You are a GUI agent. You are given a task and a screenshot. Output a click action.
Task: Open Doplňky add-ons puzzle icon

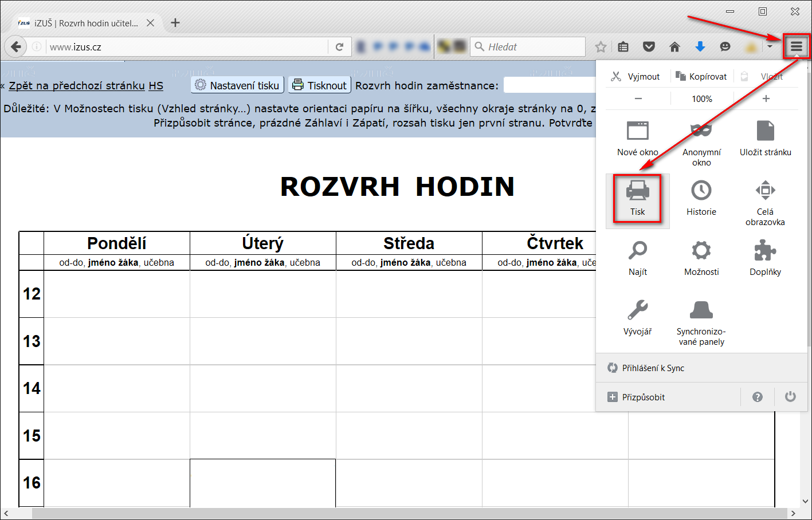point(765,258)
